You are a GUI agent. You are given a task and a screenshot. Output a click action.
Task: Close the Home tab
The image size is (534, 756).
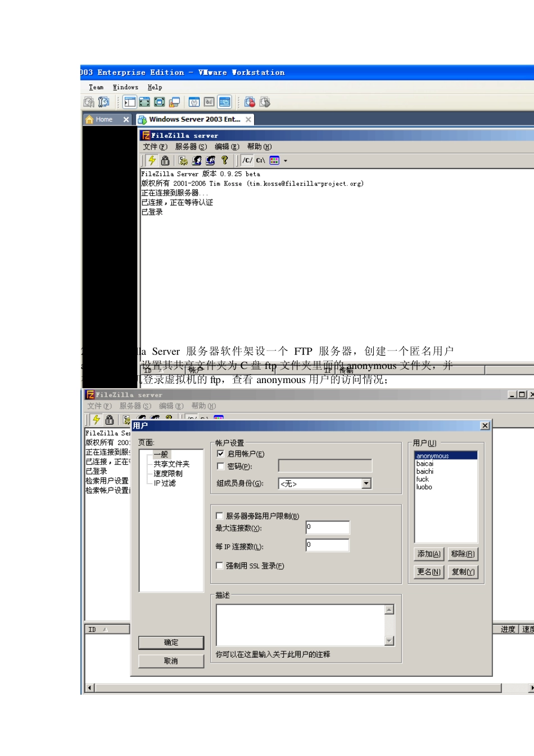[x=126, y=119]
